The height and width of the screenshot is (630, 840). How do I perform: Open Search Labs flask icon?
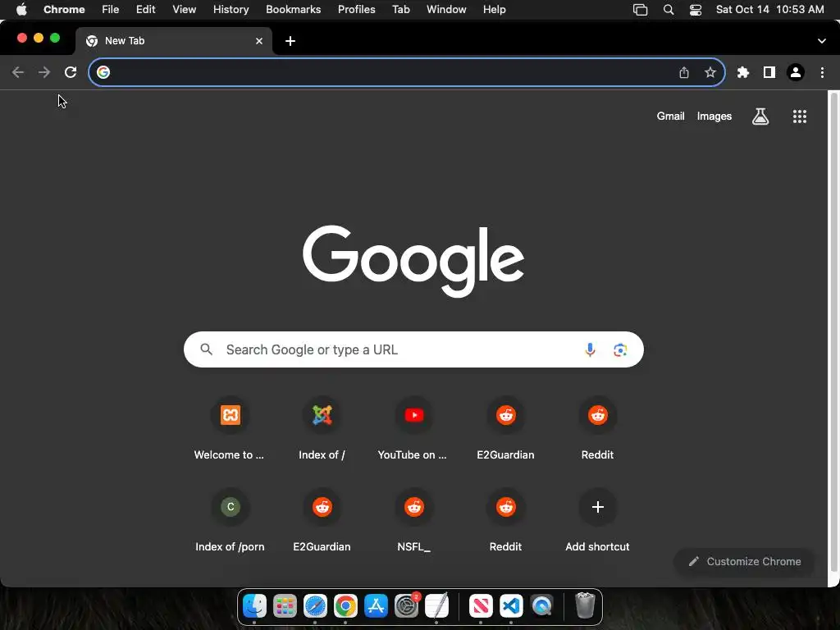pyautogui.click(x=760, y=116)
